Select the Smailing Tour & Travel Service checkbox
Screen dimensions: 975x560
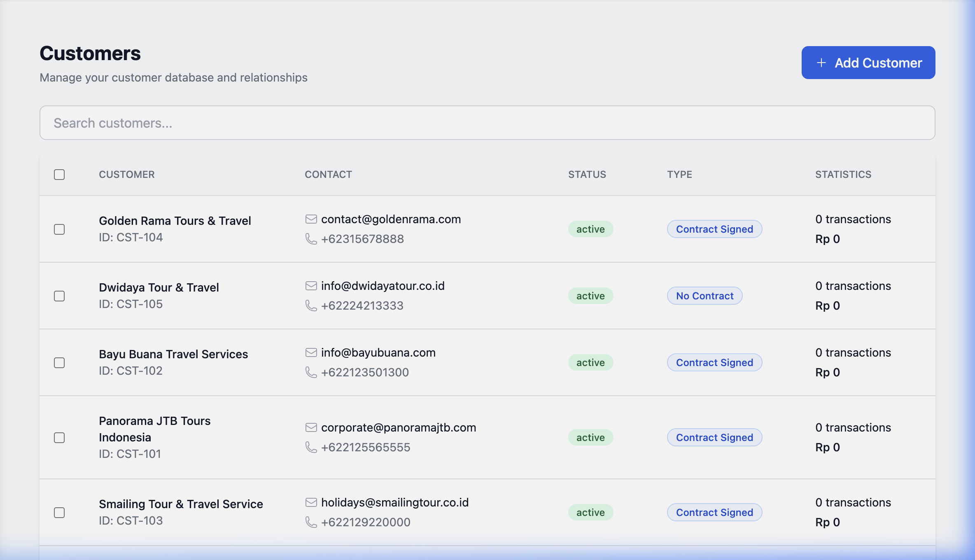pos(59,513)
